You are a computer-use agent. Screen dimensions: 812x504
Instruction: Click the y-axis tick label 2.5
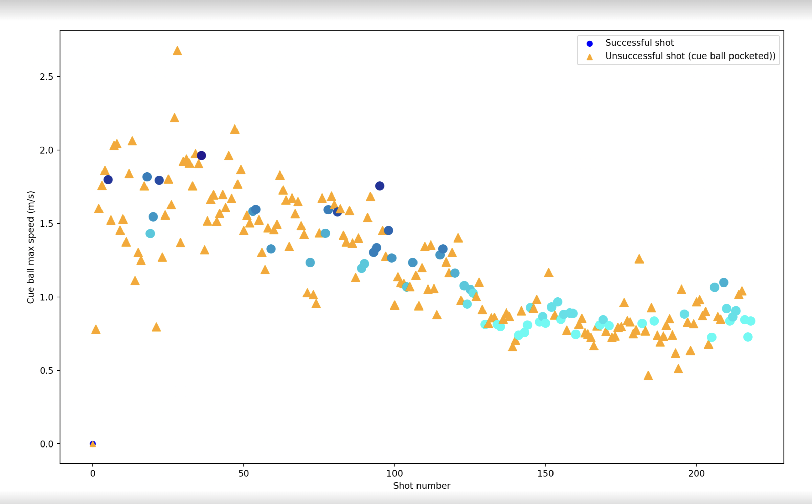(x=47, y=77)
